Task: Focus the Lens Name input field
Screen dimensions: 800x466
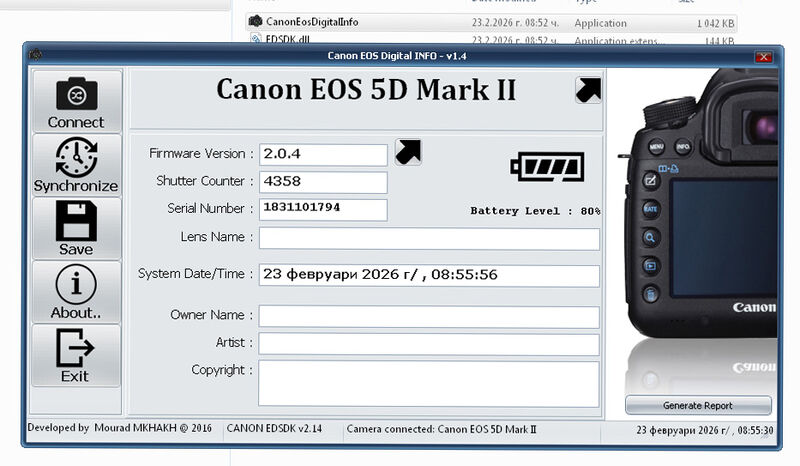Action: coord(429,238)
